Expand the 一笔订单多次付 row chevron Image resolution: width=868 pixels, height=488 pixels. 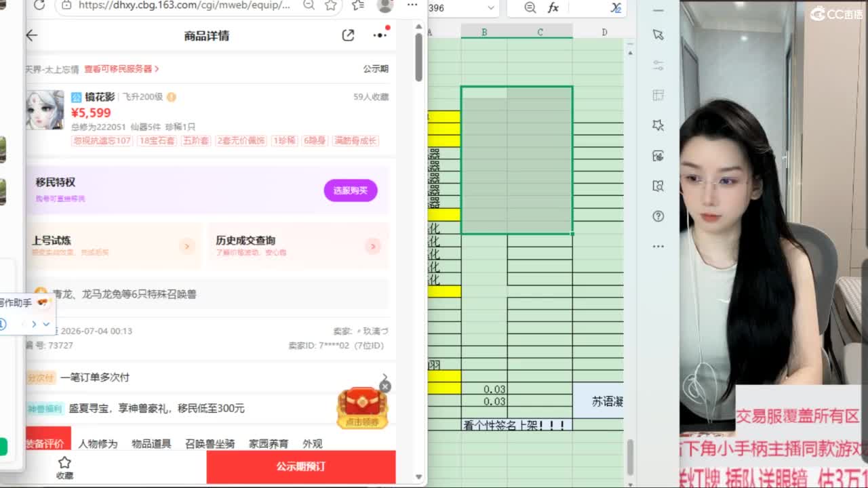click(384, 377)
